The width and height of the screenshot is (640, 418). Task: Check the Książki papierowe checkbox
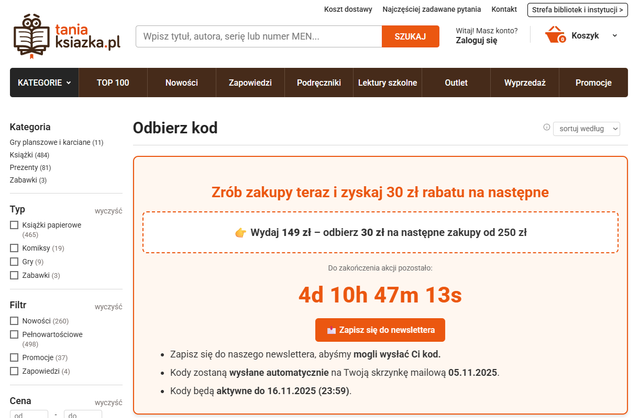tap(14, 225)
